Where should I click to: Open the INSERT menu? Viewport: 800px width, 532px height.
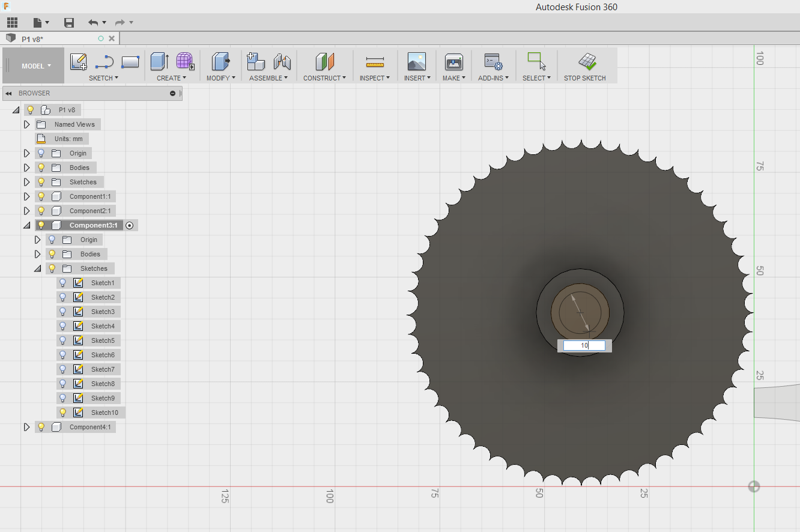[417, 78]
